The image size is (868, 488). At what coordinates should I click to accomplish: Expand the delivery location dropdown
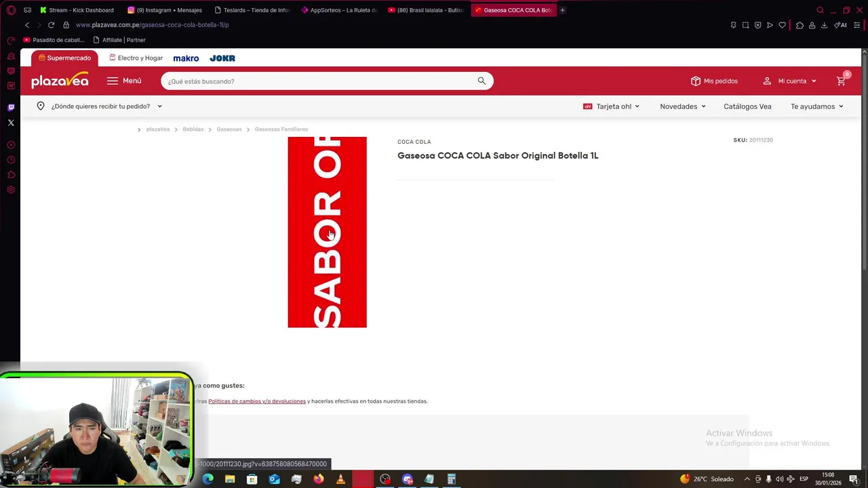[x=160, y=106]
